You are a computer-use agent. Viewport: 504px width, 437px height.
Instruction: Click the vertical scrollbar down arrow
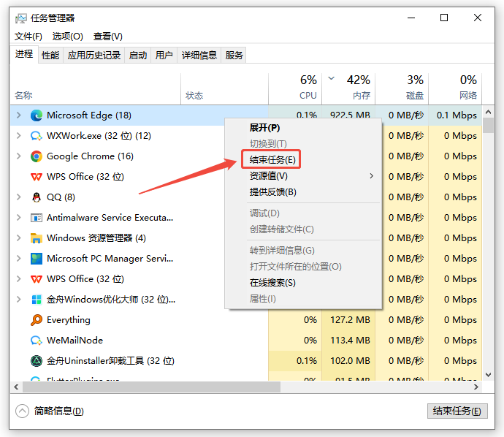pyautogui.click(x=488, y=375)
